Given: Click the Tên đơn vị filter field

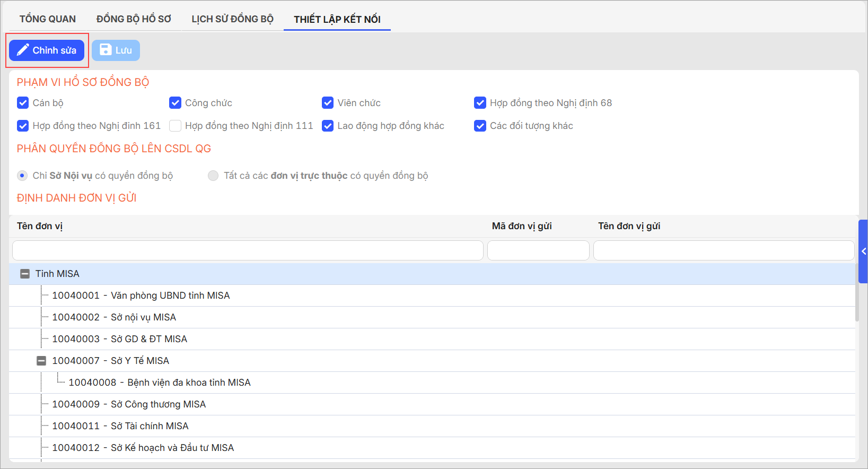Looking at the screenshot, I should click(x=248, y=250).
